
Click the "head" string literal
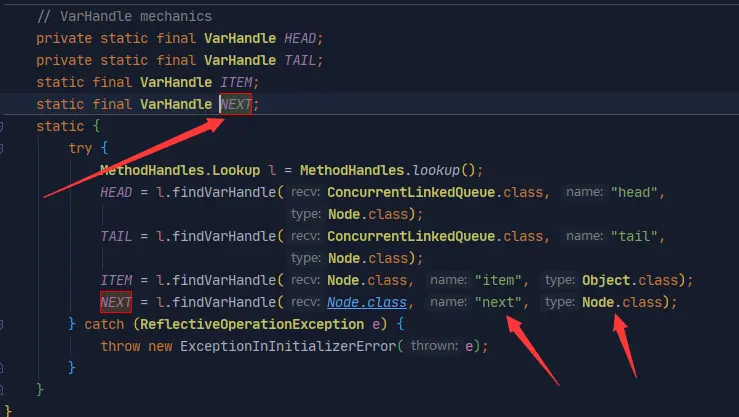(x=633, y=192)
